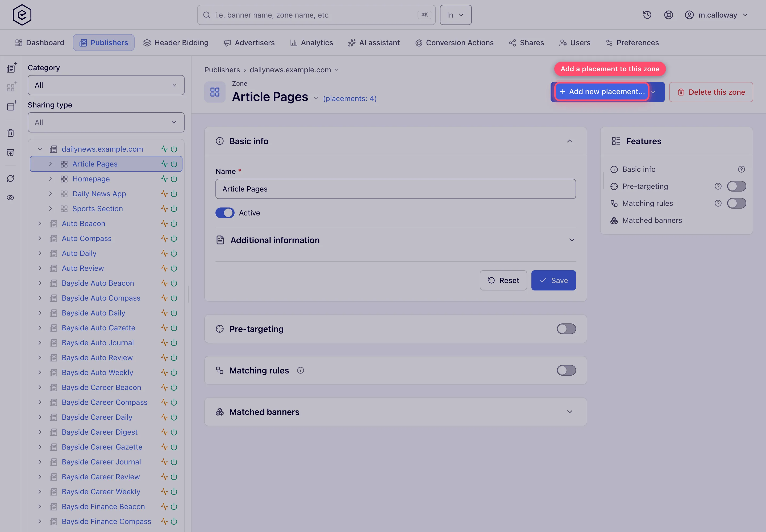Screen dimensions: 766x532
Task: Click the trash icon in left sidebar
Action: (x=11, y=133)
